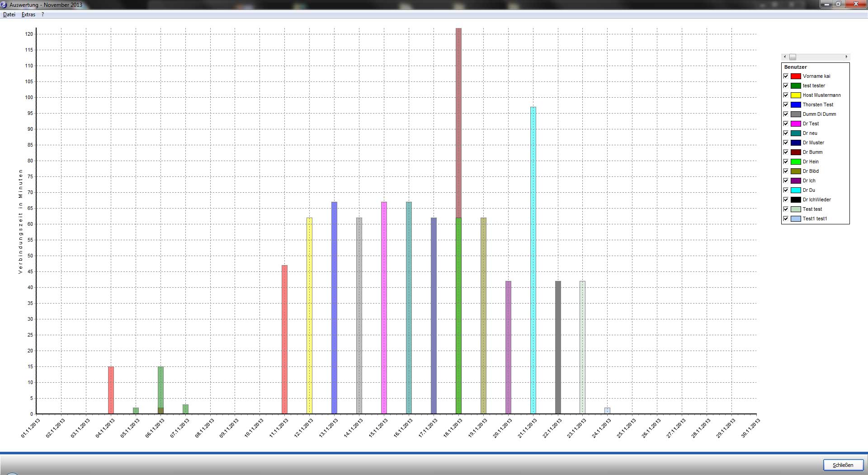Click the purple bar on 20.11.2013

click(508, 347)
